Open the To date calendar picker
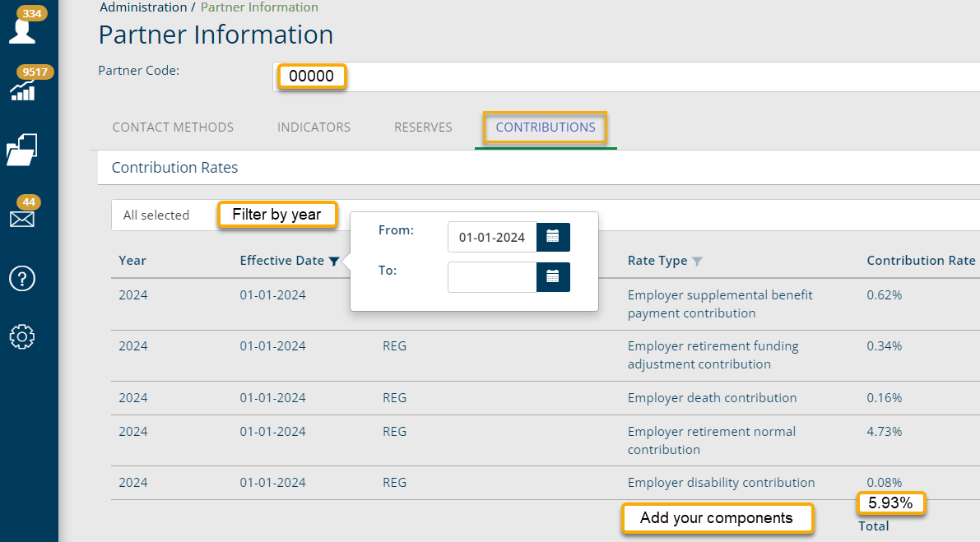Viewport: 980px width, 542px height. point(553,276)
